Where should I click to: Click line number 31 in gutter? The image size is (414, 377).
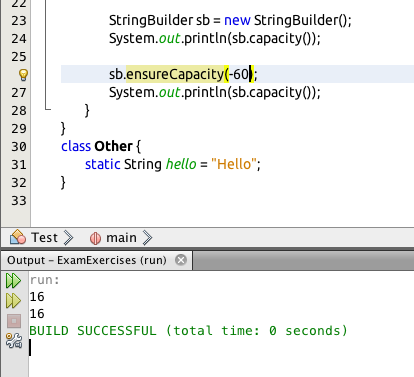[x=19, y=165]
